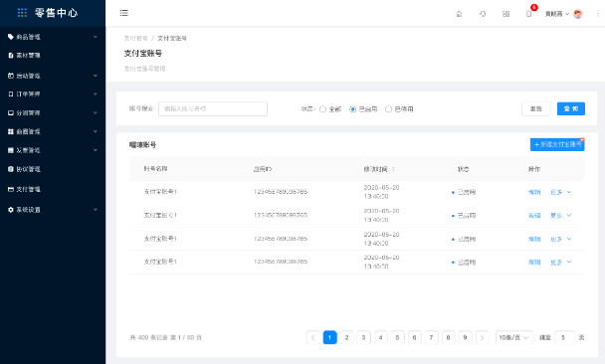Click the document icon beside 素材管理

point(11,56)
